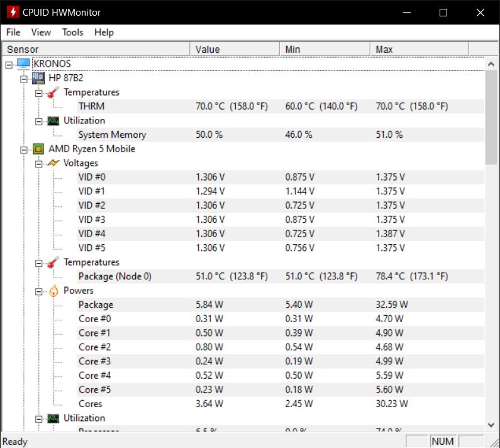The height and width of the screenshot is (448, 500).
Task: Click the 78.4 °C max package temperature
Action: pyautogui.click(x=412, y=276)
